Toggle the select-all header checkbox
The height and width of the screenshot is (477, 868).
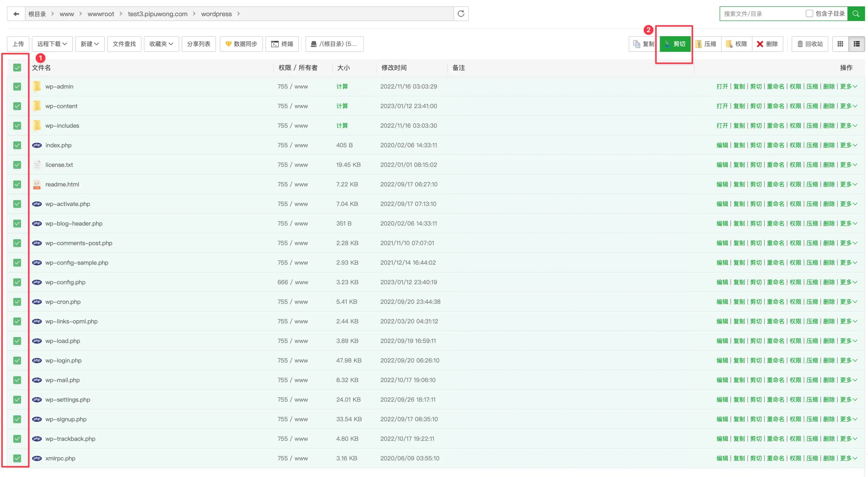(17, 68)
